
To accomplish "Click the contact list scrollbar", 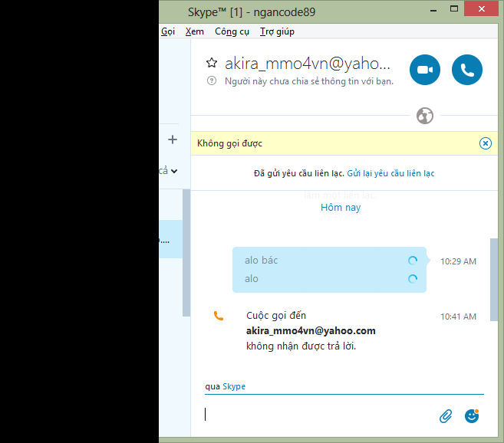I will click(x=186, y=253).
